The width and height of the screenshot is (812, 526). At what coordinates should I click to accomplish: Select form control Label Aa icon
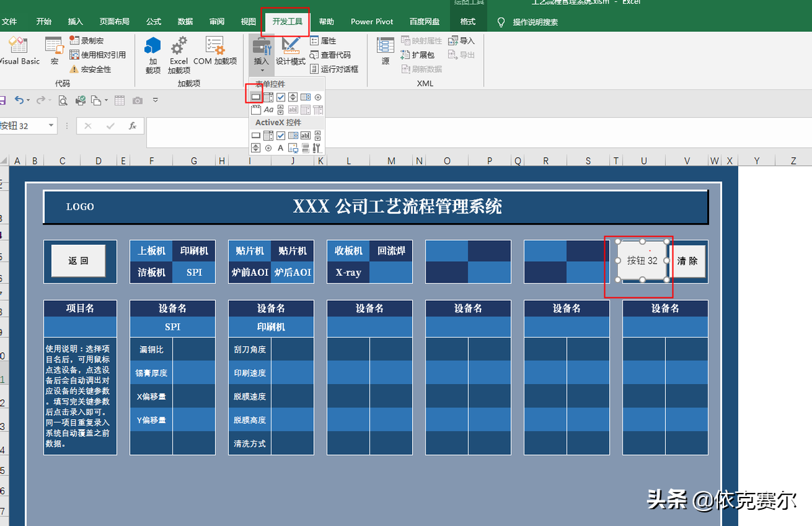pyautogui.click(x=269, y=110)
